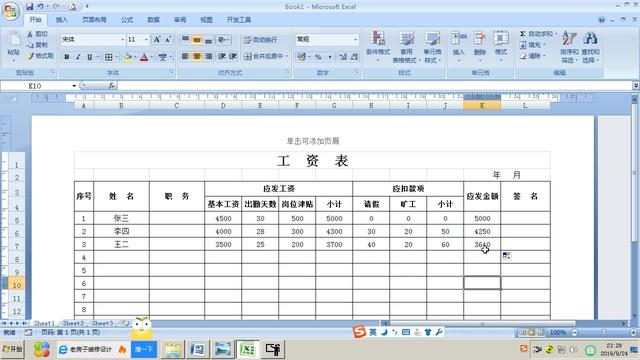Image resolution: width=640 pixels, height=360 pixels.
Task: Click the Decrease Indent icon
Action: point(222,56)
